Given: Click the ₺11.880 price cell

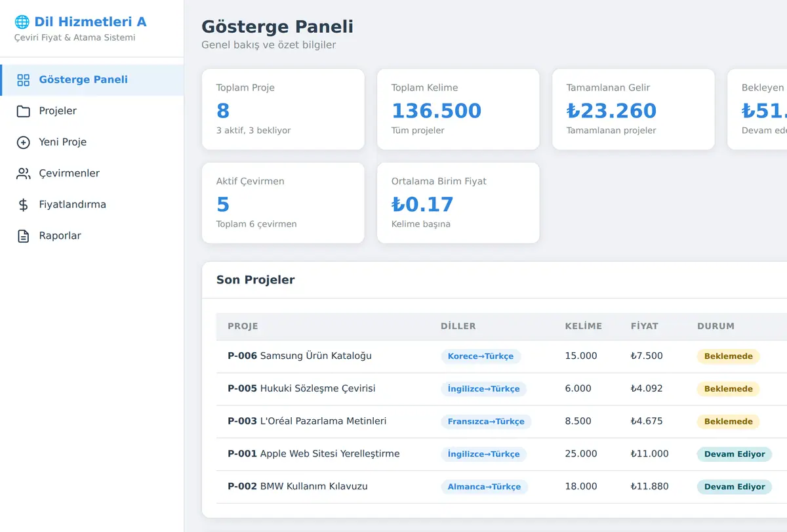Looking at the screenshot, I should [650, 487].
